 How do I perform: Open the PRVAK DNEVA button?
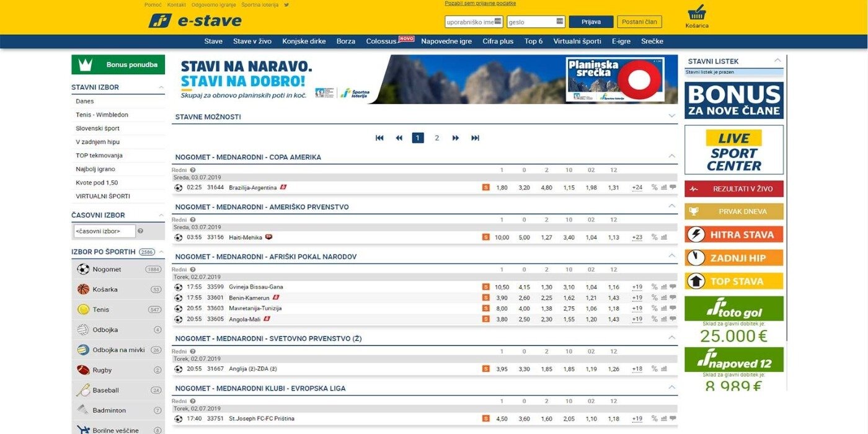click(x=734, y=211)
